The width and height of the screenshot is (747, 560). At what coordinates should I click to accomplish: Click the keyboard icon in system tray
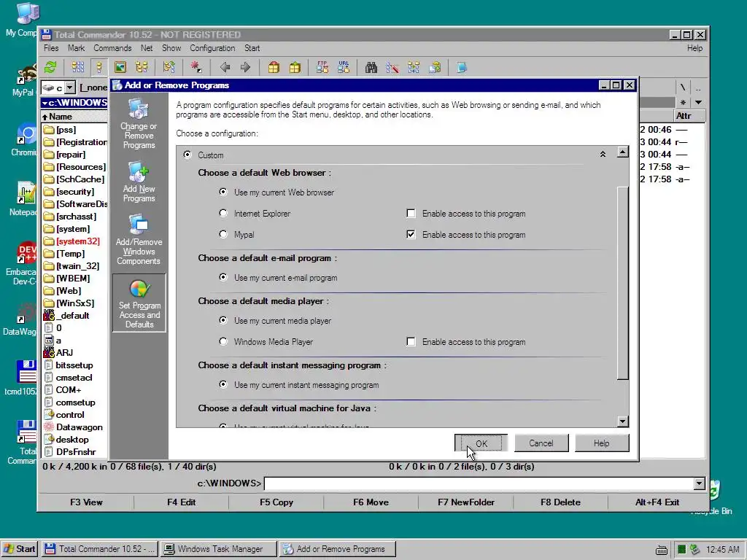(662, 550)
